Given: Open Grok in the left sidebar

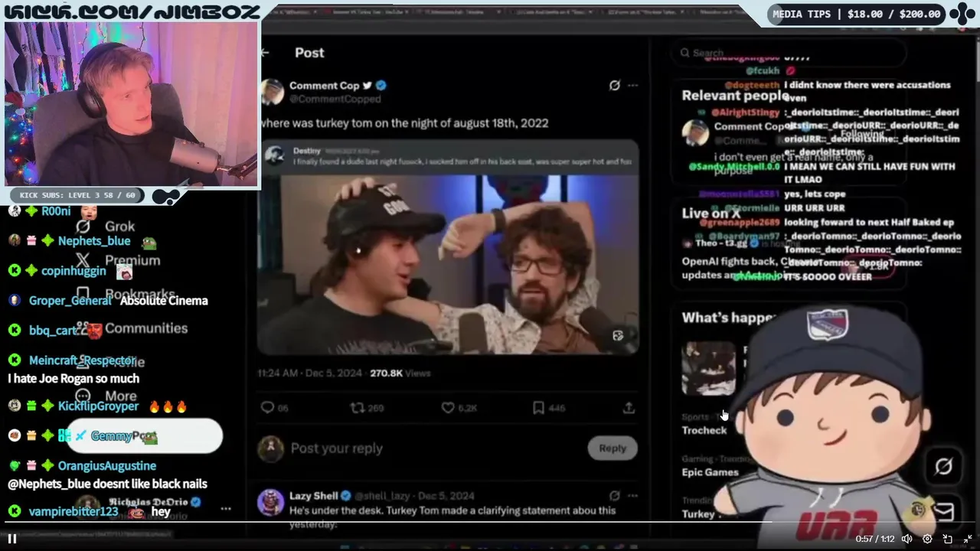Looking at the screenshot, I should click(106, 227).
